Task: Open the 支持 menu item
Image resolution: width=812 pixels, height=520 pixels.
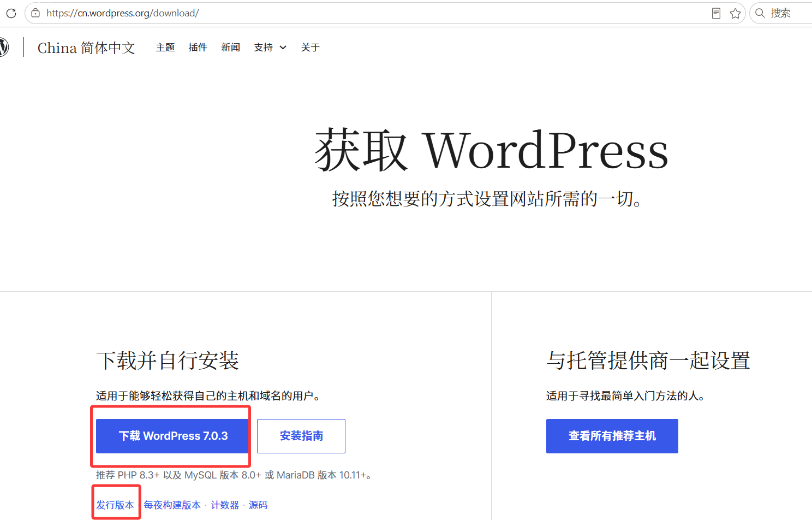Action: (x=263, y=48)
